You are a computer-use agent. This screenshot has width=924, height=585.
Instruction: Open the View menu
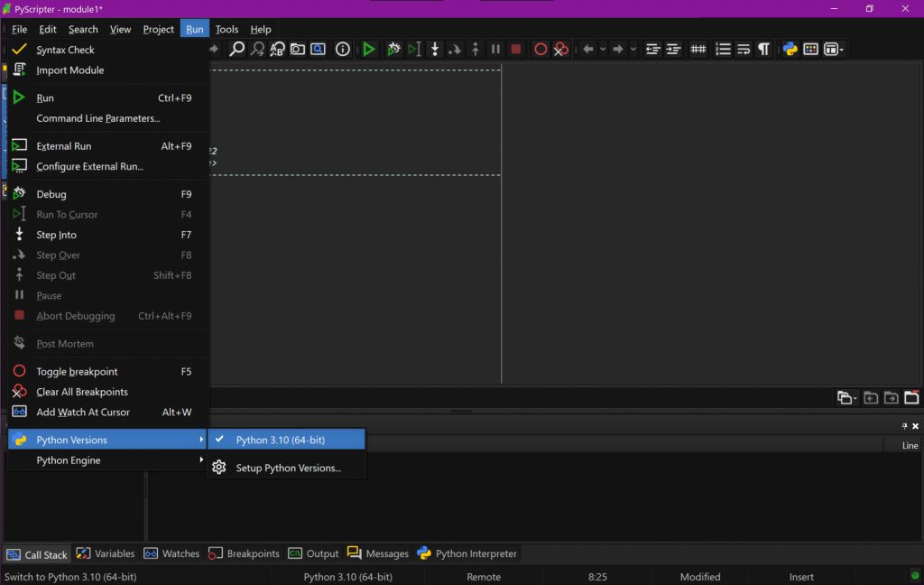(120, 29)
